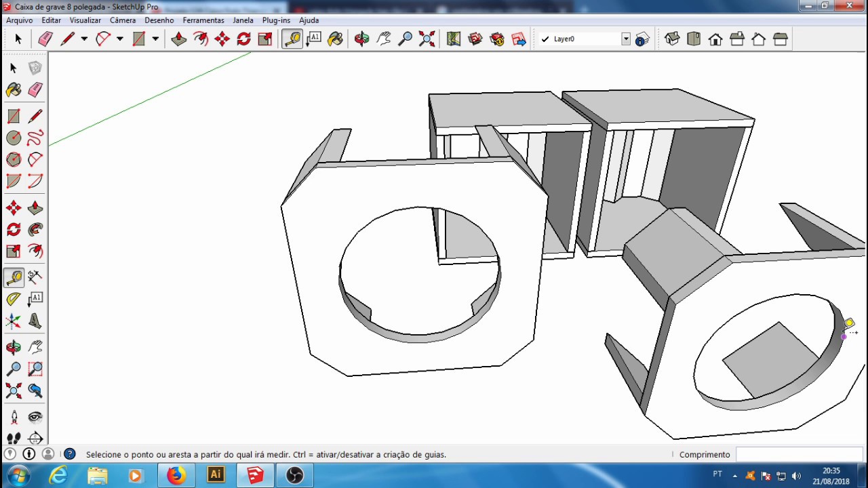This screenshot has height=488, width=868.
Task: Pick the Section Plane tool in left palette
Action: (35, 439)
